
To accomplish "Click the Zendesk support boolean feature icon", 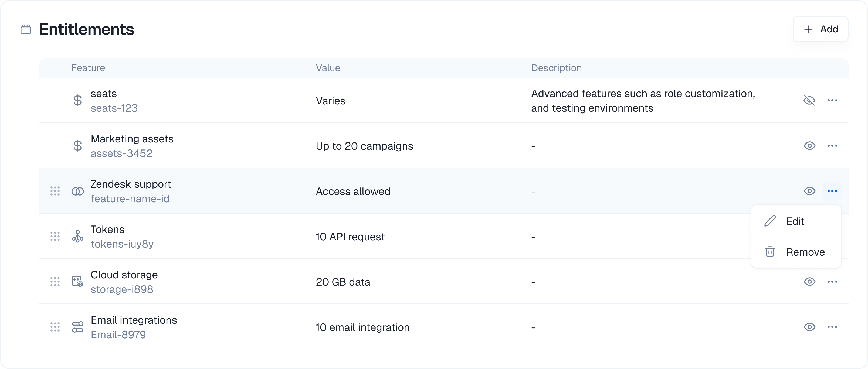I will (x=77, y=191).
